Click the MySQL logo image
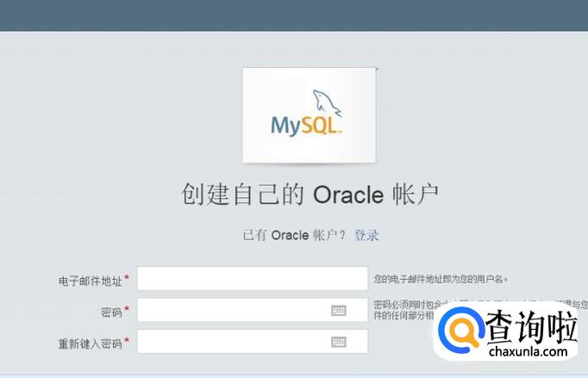The image size is (588, 378). [309, 115]
